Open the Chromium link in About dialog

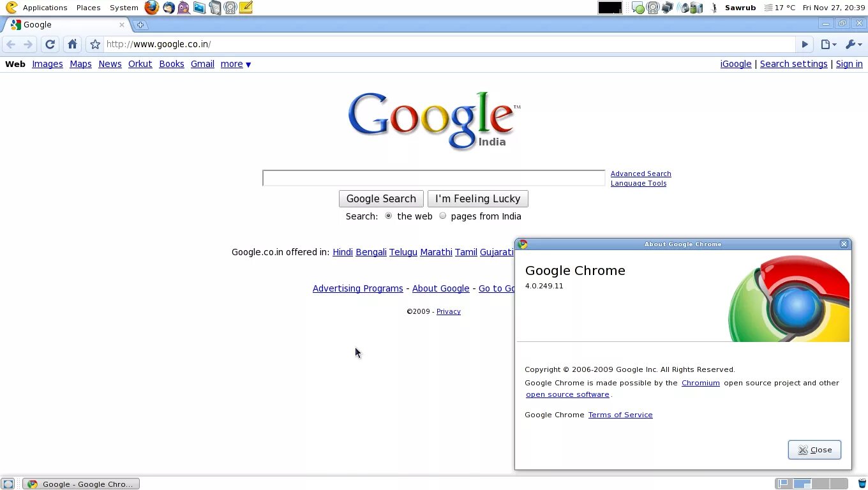point(700,383)
